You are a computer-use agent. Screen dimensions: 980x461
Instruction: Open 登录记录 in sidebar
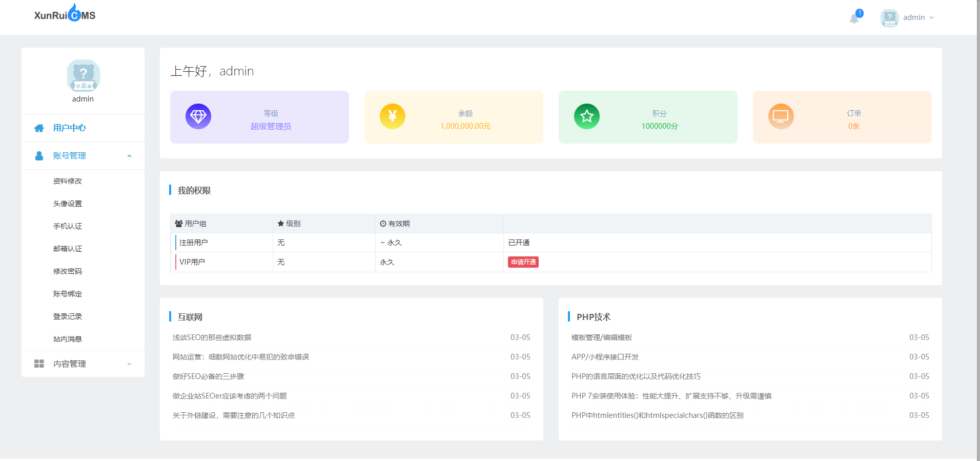68,316
